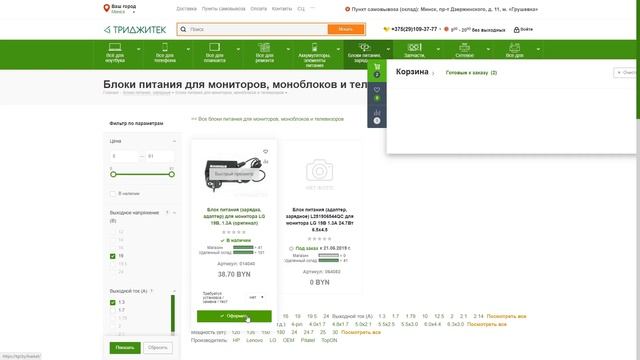Click help icon beside Выходное напряжение
This screenshot has width=640, height=360.
click(167, 213)
